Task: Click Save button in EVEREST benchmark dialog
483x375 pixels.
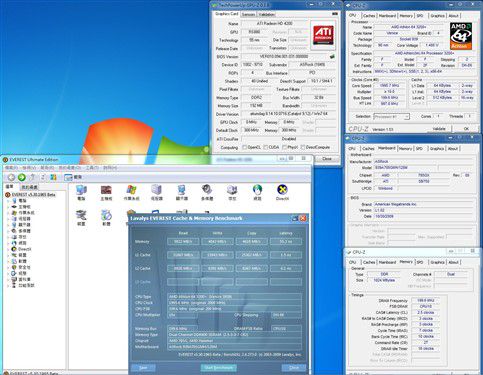Action: [x=143, y=367]
